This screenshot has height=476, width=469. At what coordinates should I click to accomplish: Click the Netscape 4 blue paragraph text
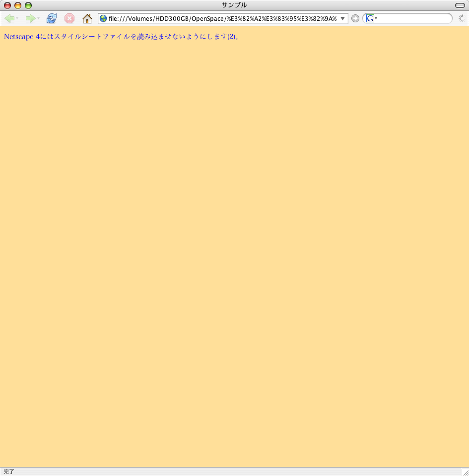tap(122, 37)
